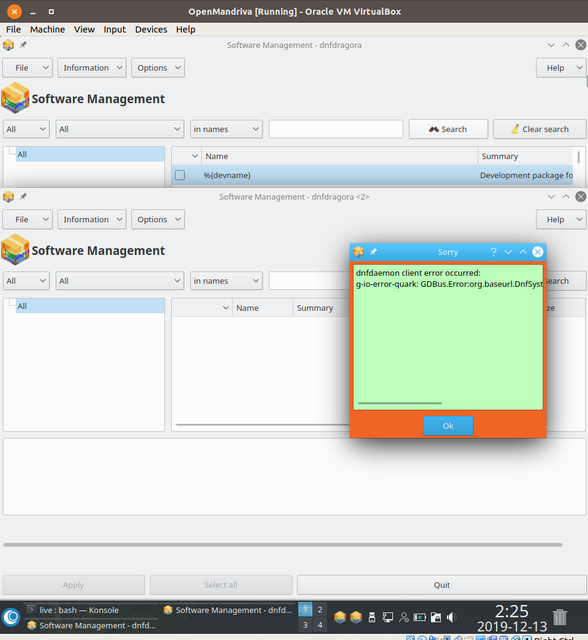Viewport: 588px width, 640px height.
Task: Open VirtualBox Machine menu
Action: pyautogui.click(x=47, y=29)
